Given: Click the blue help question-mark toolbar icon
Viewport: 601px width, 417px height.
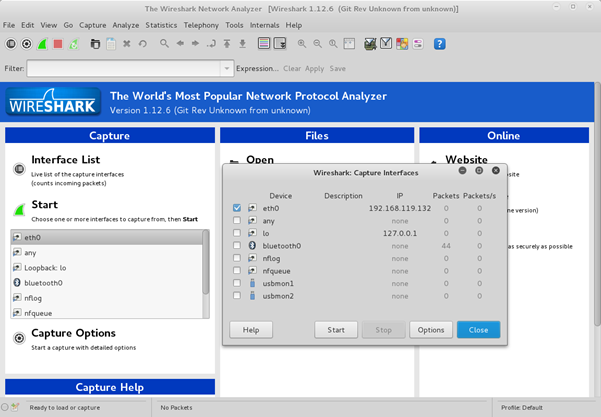Looking at the screenshot, I should (439, 44).
